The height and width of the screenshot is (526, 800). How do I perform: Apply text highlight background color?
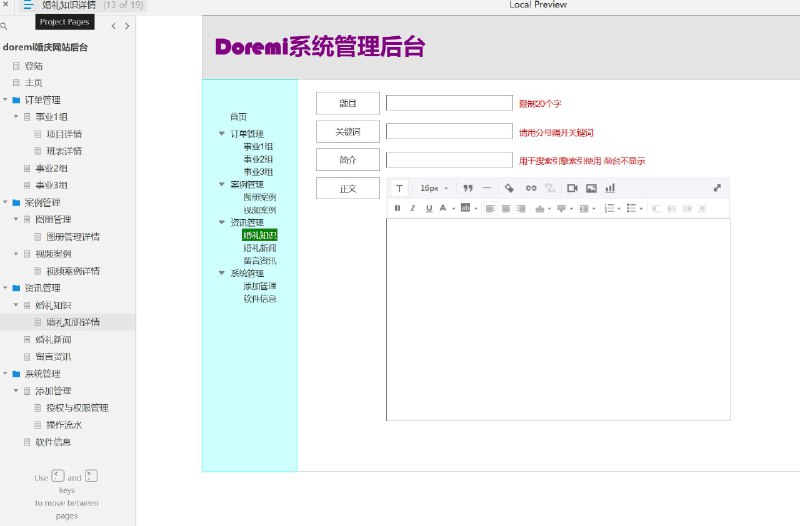click(465, 208)
